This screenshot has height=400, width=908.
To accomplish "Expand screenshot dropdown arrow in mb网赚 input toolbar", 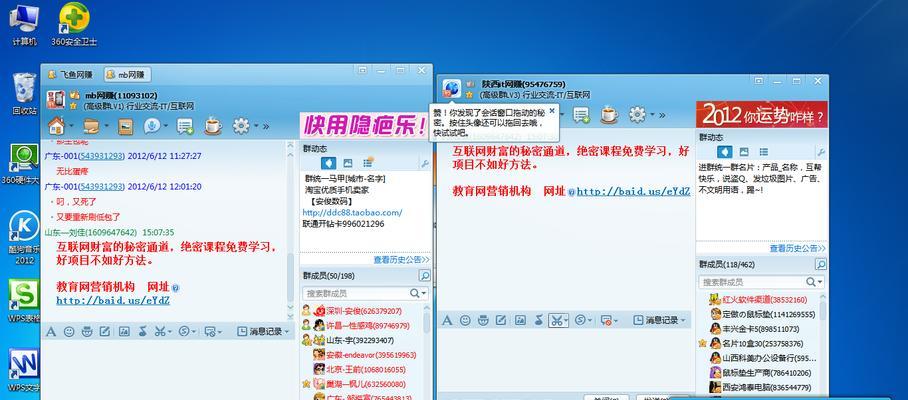I will point(170,332).
